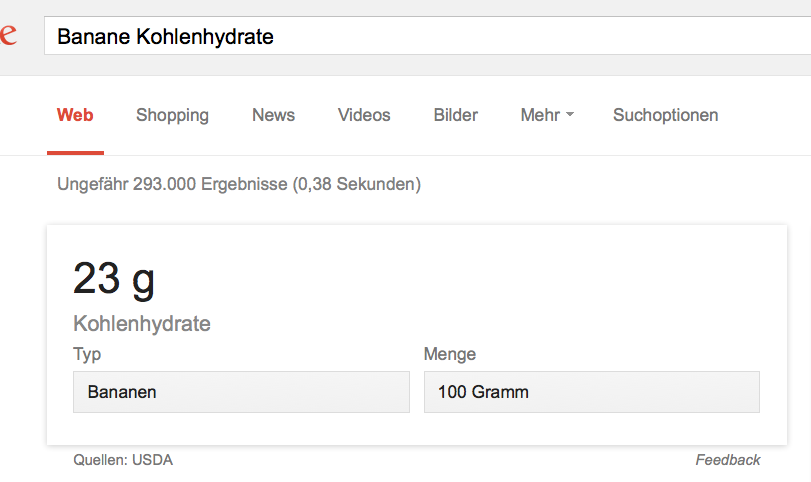Switch to the Shopping tab
Screen dimensions: 811x482
pos(172,115)
